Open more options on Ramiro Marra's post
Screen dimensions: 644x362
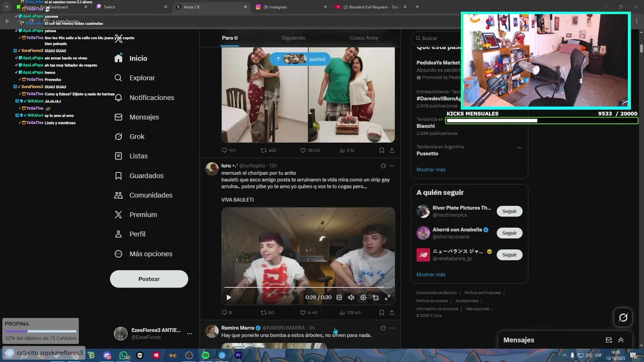[x=392, y=328]
